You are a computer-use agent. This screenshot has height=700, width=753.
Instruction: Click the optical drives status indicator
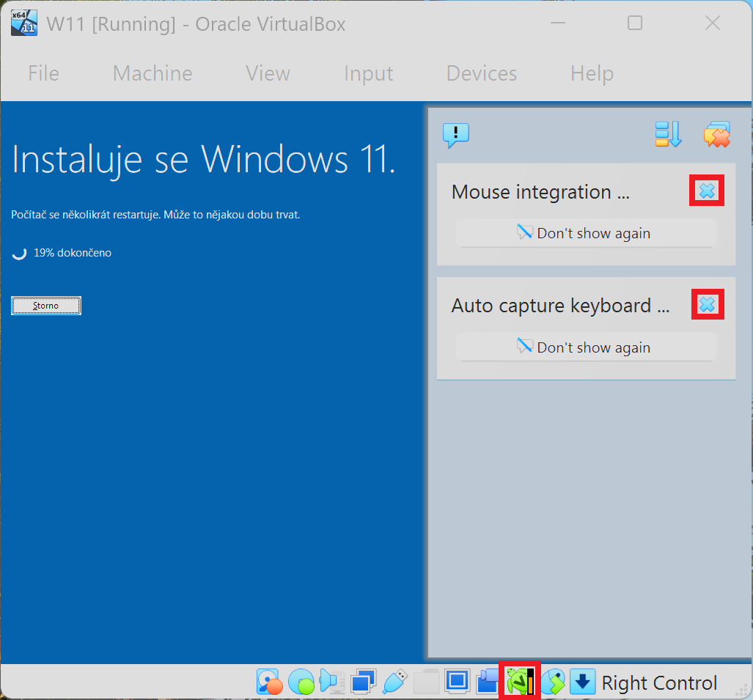pos(302,682)
